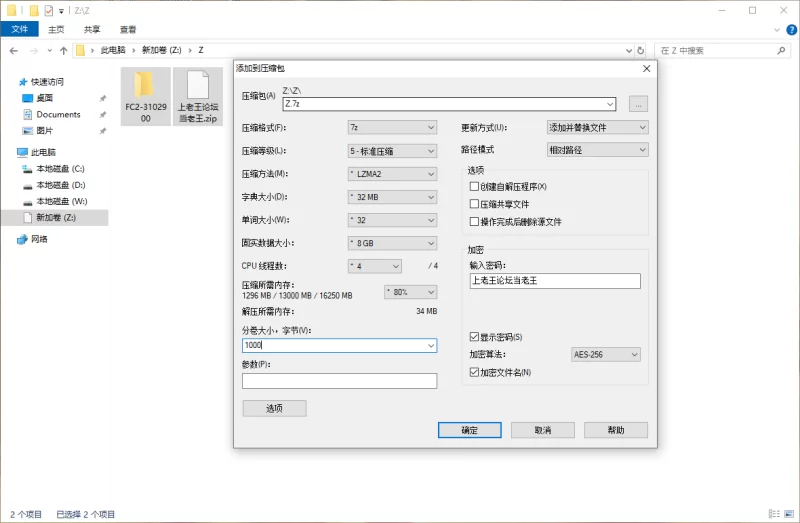Select the FC2-3102900 folder
This screenshot has width=800, height=523.
point(145,96)
